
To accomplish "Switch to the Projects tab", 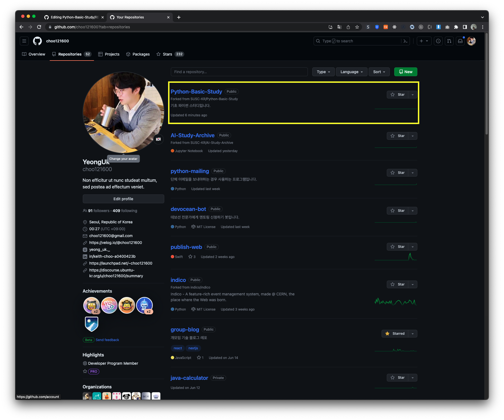I will [109, 54].
